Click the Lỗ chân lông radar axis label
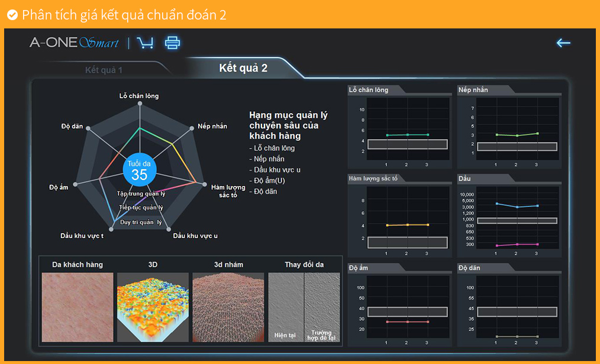This screenshot has height=364, width=600. coord(139,96)
